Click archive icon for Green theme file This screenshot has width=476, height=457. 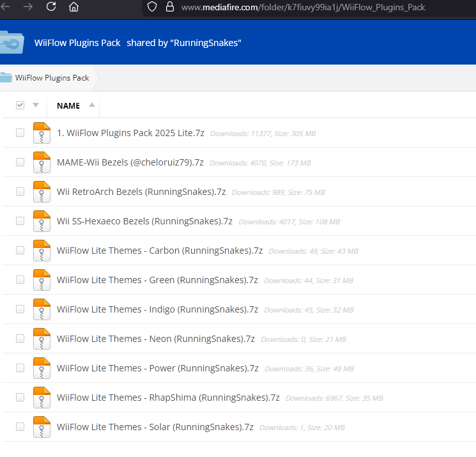coord(42,280)
